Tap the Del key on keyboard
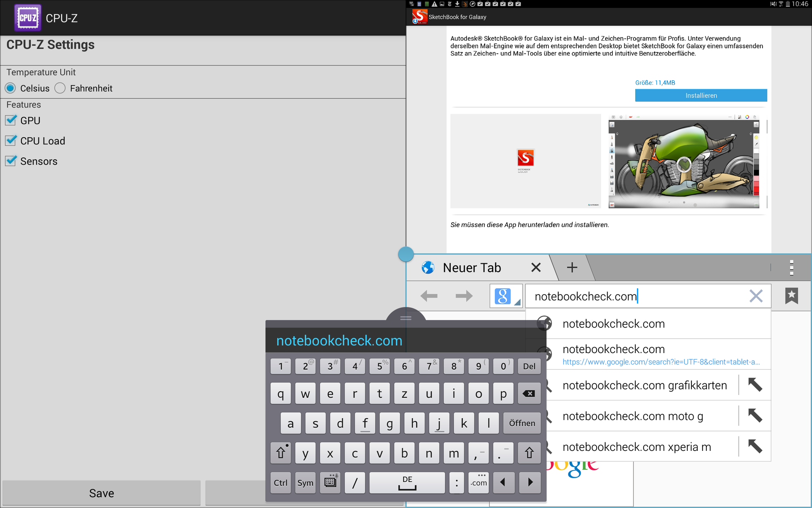This screenshot has width=812, height=508. (x=529, y=366)
